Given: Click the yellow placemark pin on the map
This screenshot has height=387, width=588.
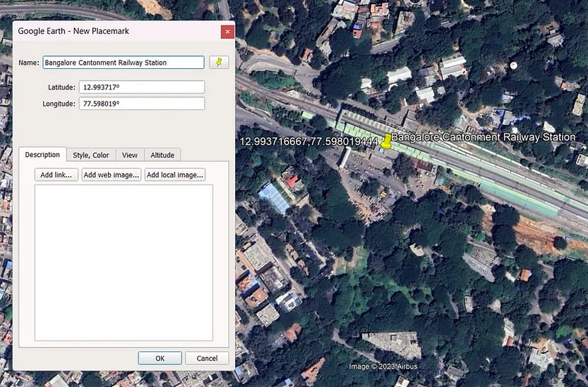Looking at the screenshot, I should click(x=386, y=142).
